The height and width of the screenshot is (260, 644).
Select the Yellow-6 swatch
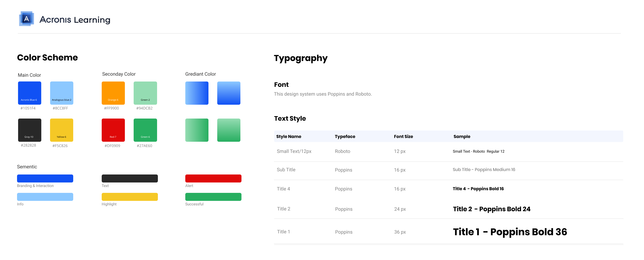click(x=61, y=130)
